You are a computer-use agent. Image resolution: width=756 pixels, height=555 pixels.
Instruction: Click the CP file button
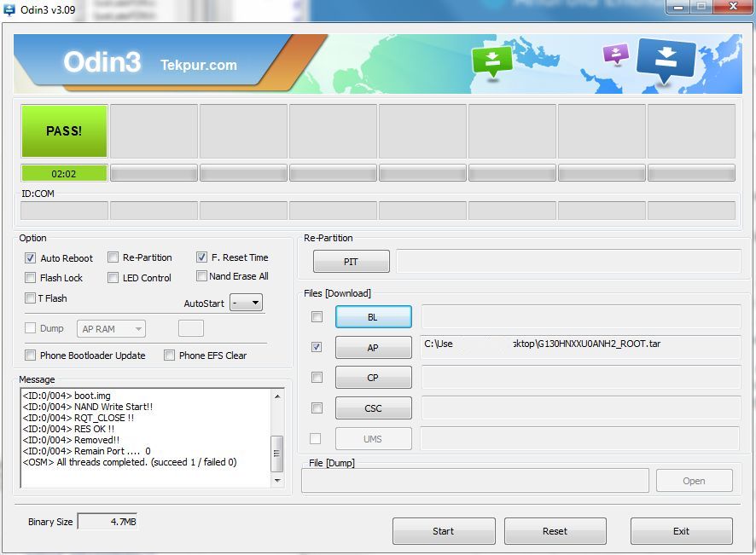pos(373,377)
